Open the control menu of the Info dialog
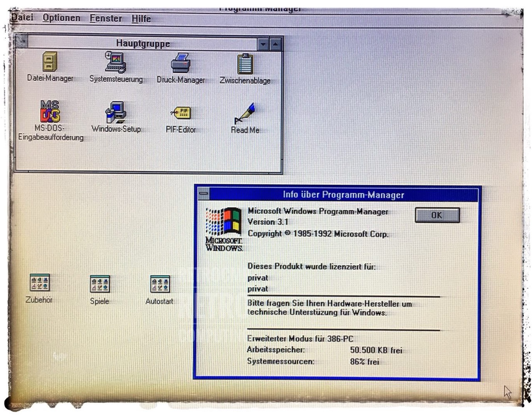The height and width of the screenshot is (415, 532). (204, 193)
